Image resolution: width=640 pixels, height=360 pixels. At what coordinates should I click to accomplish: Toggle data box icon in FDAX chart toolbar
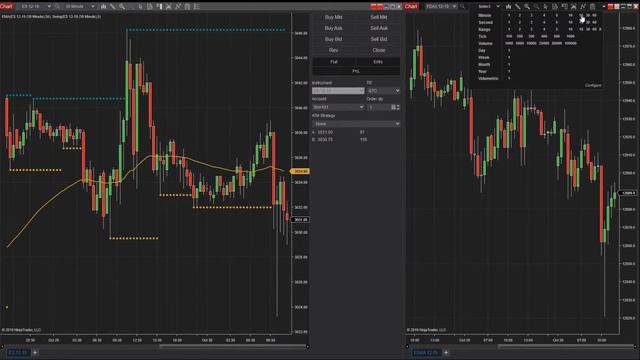[x=555, y=7]
